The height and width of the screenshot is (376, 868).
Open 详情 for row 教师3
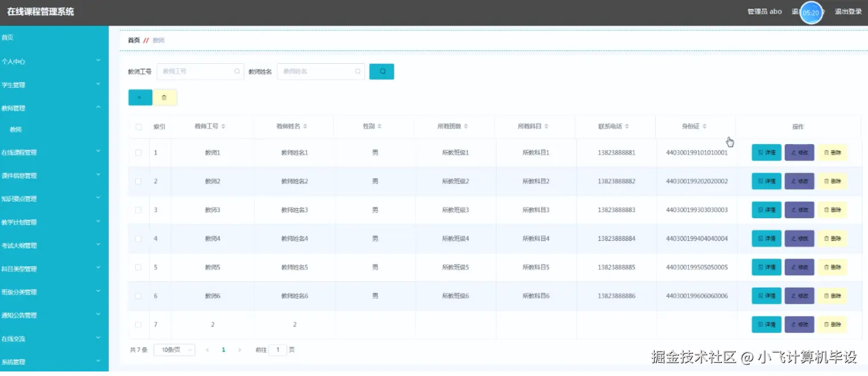click(766, 210)
